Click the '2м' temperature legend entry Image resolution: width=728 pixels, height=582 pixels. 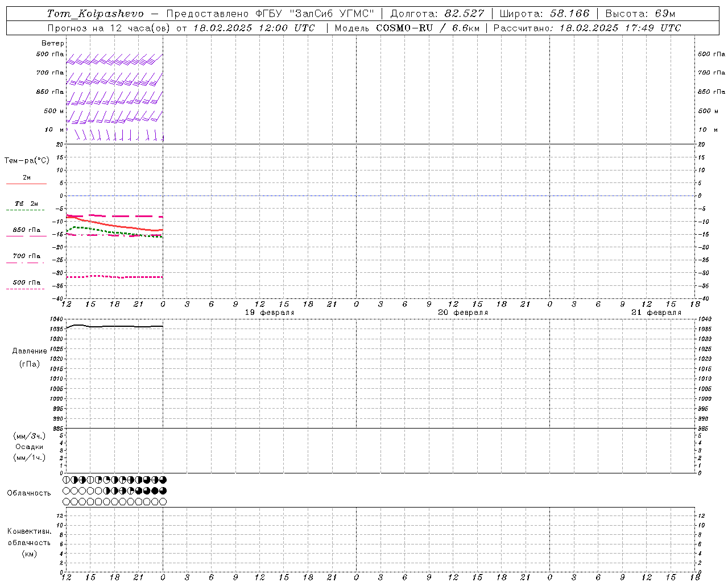(x=26, y=178)
